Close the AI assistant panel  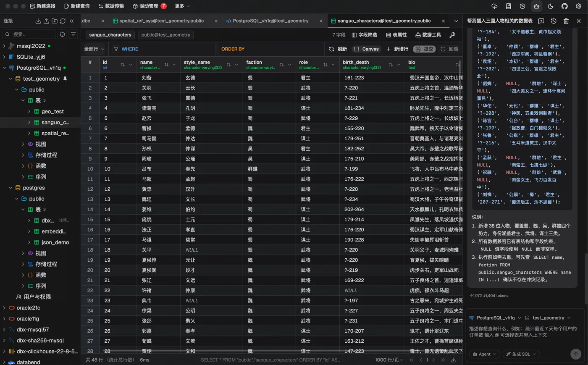pyautogui.click(x=579, y=21)
